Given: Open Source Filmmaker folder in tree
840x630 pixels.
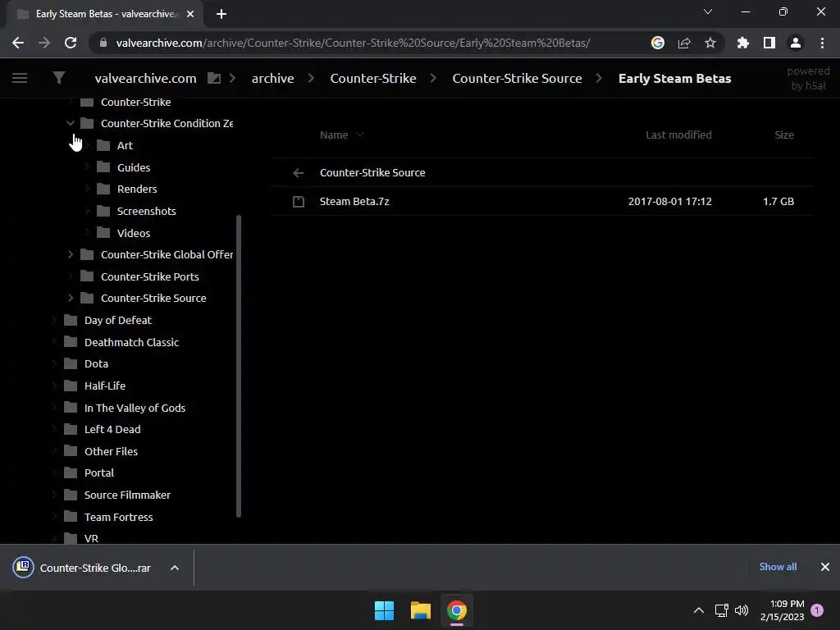Looking at the screenshot, I should (127, 495).
